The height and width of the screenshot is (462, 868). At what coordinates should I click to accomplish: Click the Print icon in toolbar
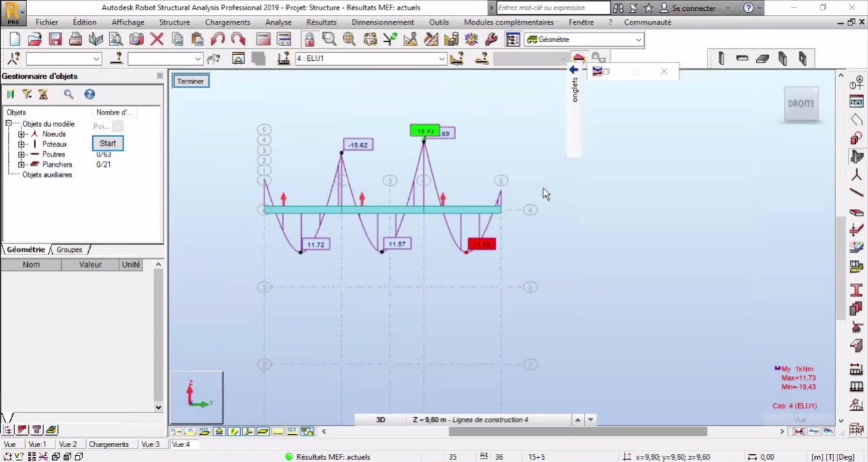pos(75,39)
